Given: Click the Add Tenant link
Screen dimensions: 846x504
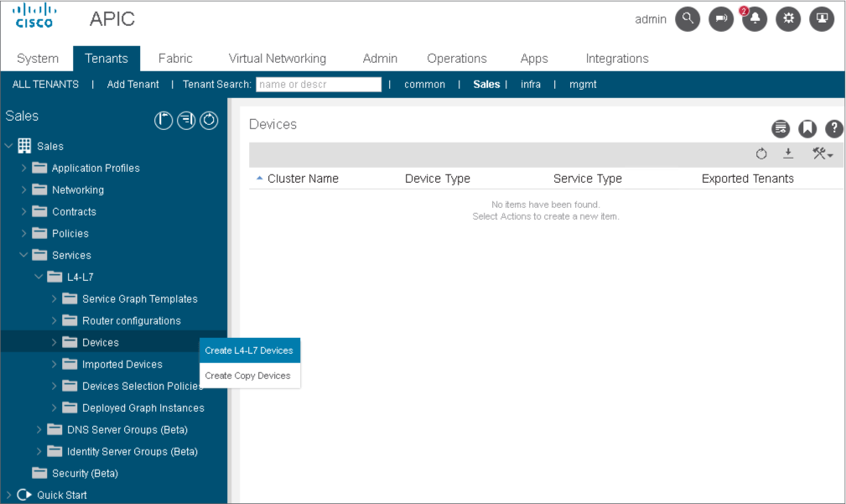Looking at the screenshot, I should click(x=132, y=85).
